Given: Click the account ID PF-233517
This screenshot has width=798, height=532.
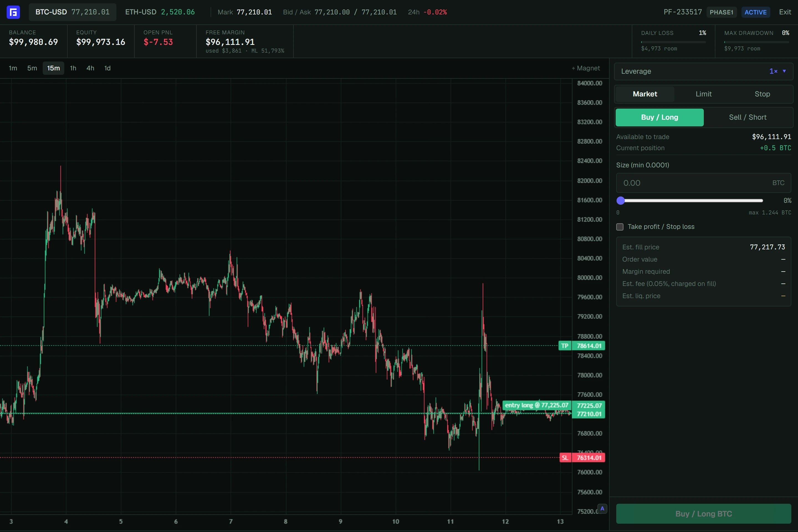Looking at the screenshot, I should (x=683, y=12).
